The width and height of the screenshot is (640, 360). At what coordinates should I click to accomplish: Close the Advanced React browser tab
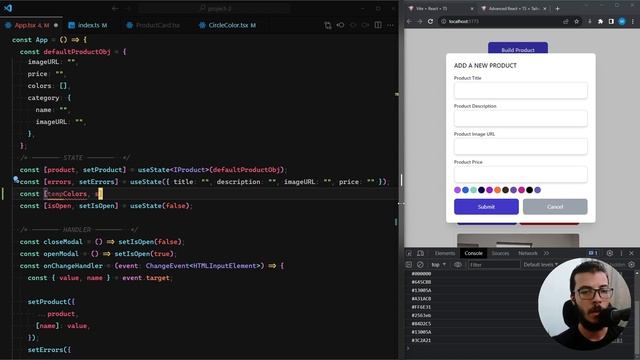[544, 9]
